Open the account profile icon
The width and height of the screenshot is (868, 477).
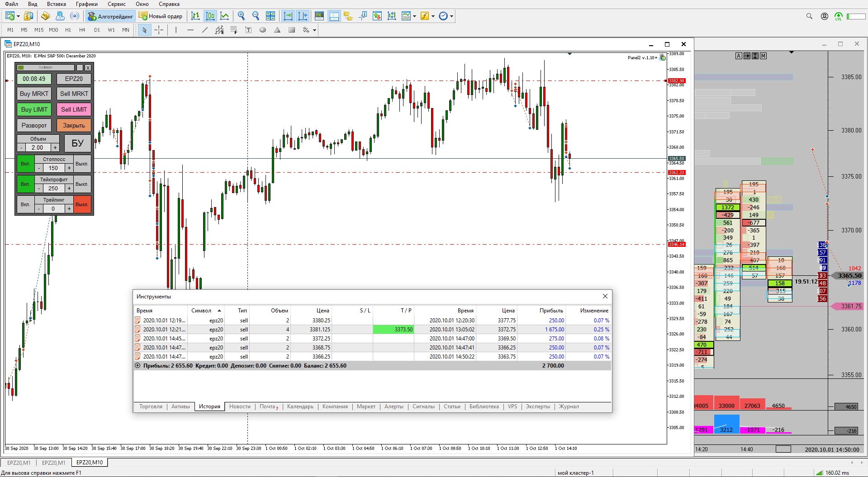point(825,16)
